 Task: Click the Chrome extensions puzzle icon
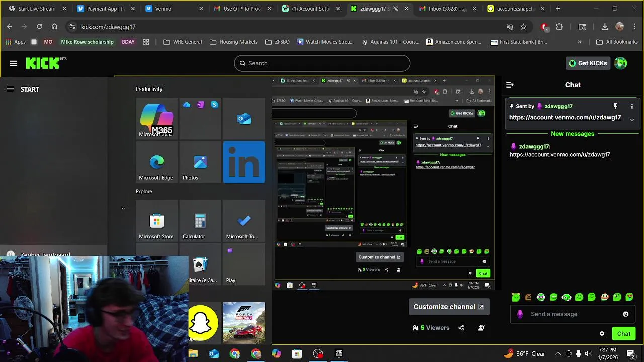[559, 27]
